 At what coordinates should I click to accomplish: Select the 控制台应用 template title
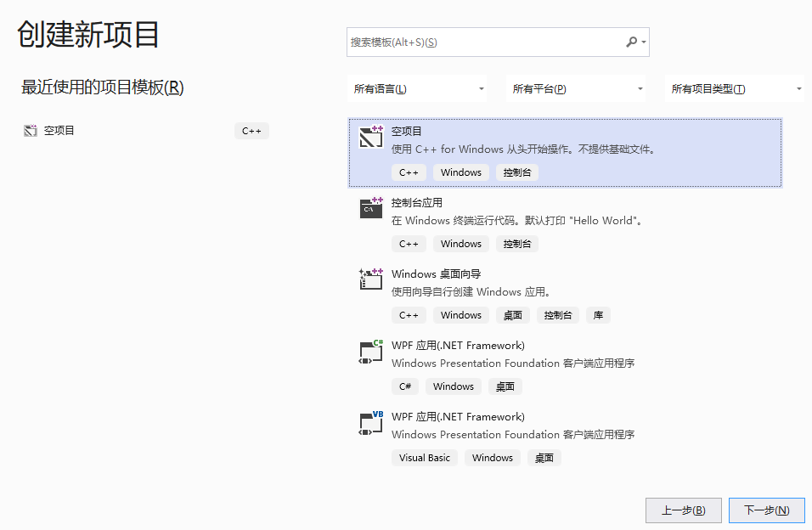point(417,202)
